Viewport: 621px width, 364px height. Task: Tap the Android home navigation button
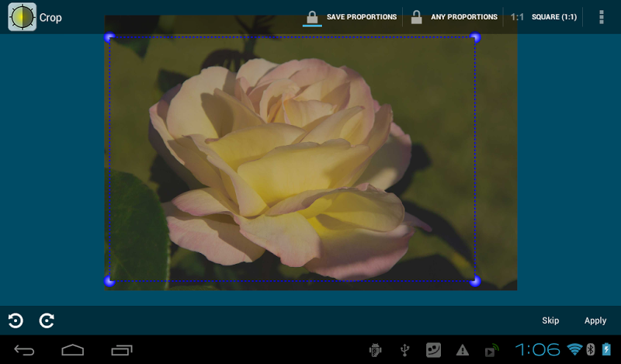(x=72, y=350)
